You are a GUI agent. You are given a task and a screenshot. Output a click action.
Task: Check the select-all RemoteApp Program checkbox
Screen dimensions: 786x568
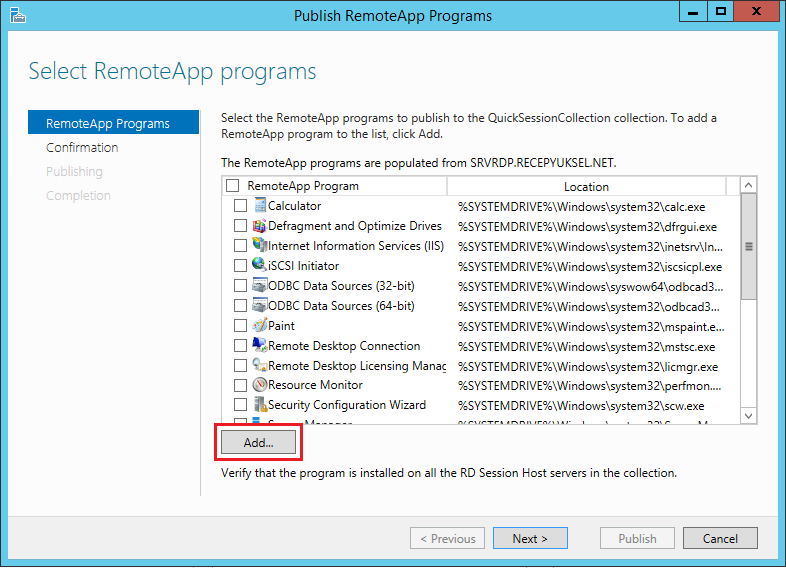(232, 185)
